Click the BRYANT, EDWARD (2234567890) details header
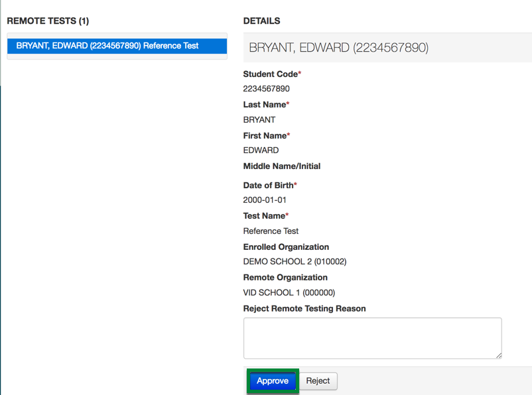Screen dimensions: 532x395 pos(338,48)
